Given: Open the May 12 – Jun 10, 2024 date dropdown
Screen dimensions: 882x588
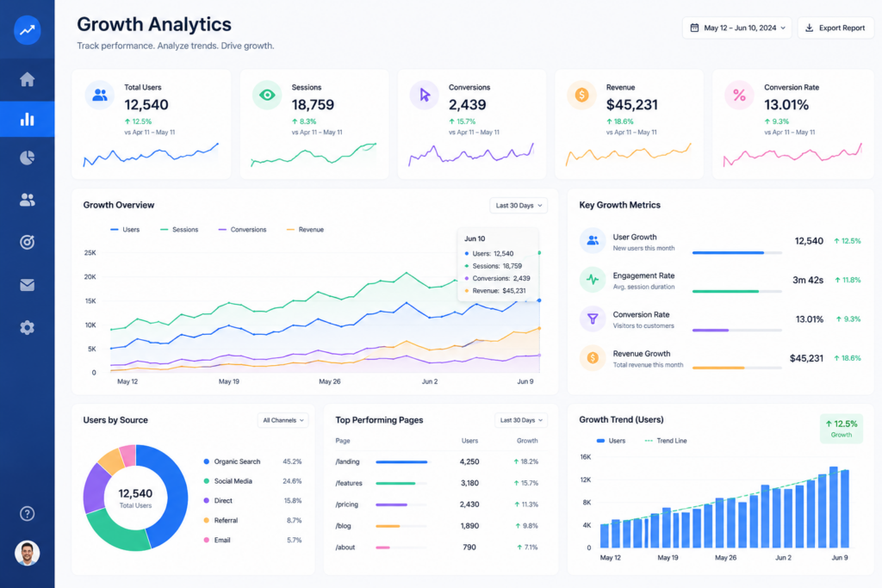Looking at the screenshot, I should [x=737, y=28].
